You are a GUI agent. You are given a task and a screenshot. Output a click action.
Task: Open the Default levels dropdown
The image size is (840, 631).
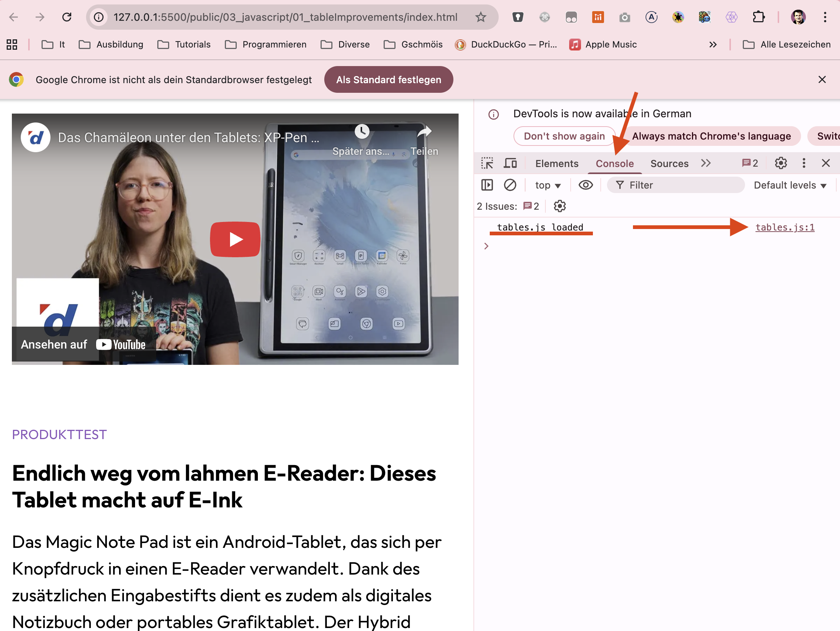pyautogui.click(x=790, y=185)
